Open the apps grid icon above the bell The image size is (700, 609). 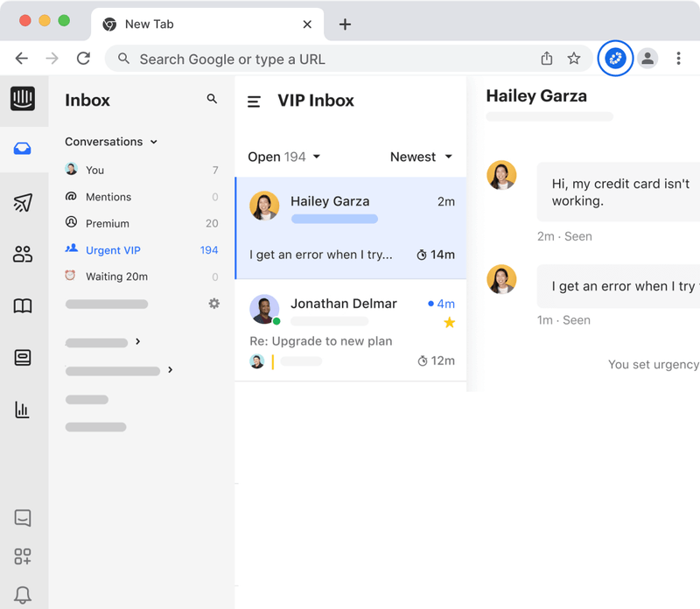click(x=24, y=556)
